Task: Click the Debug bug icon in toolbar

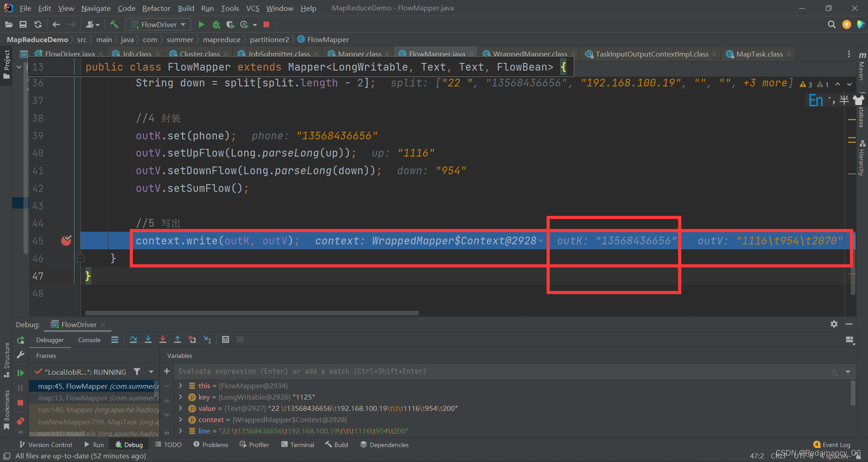Action: [x=216, y=24]
